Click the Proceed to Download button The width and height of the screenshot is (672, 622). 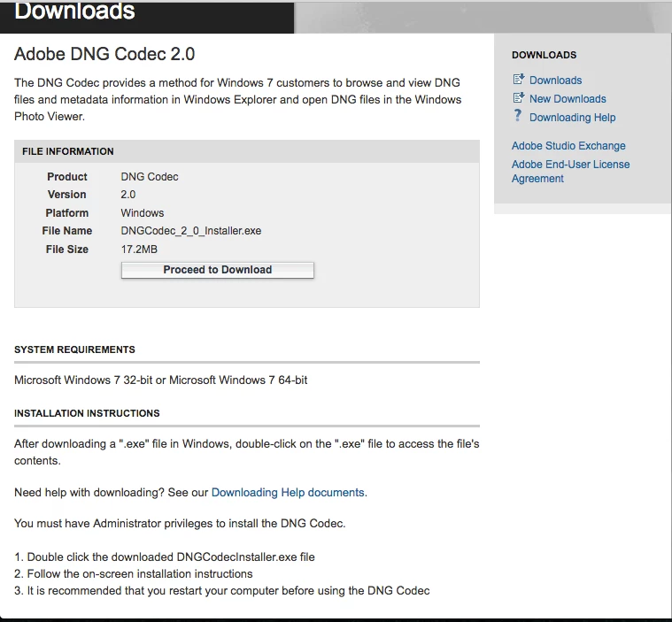click(217, 270)
